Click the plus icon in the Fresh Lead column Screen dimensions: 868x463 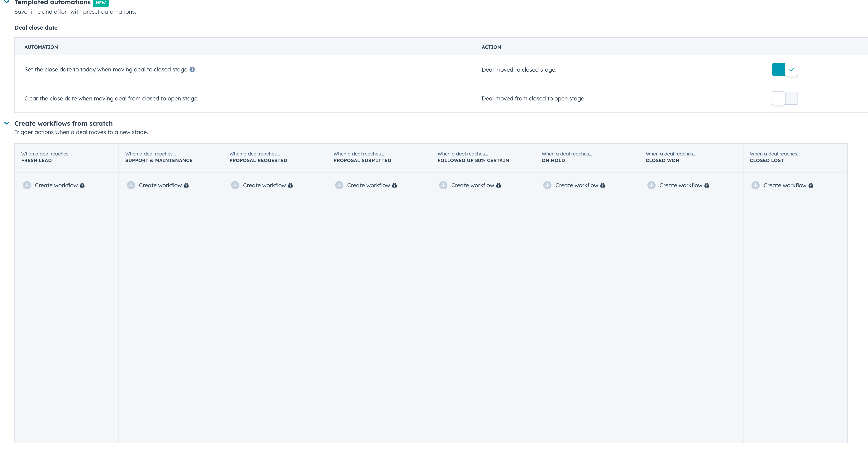click(27, 185)
